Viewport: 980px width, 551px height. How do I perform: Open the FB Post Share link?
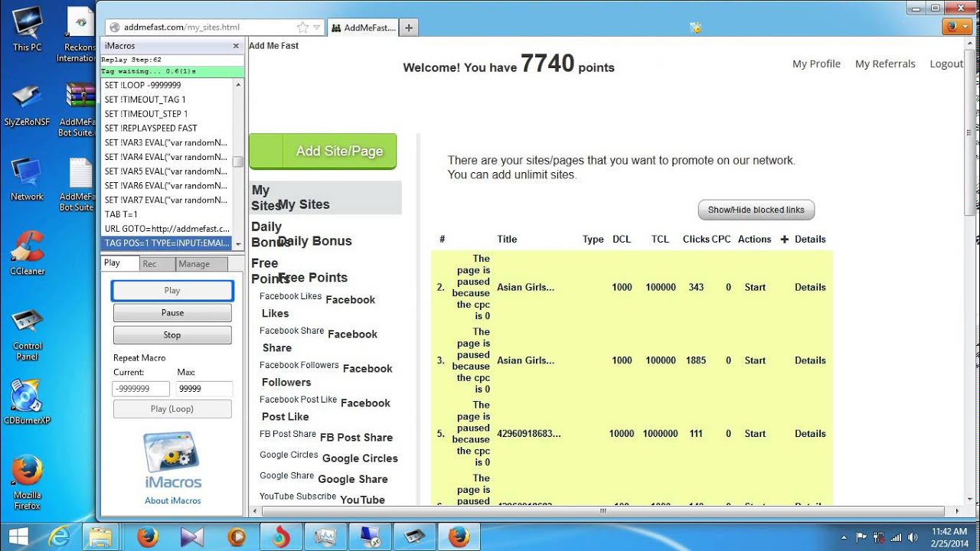(x=288, y=435)
